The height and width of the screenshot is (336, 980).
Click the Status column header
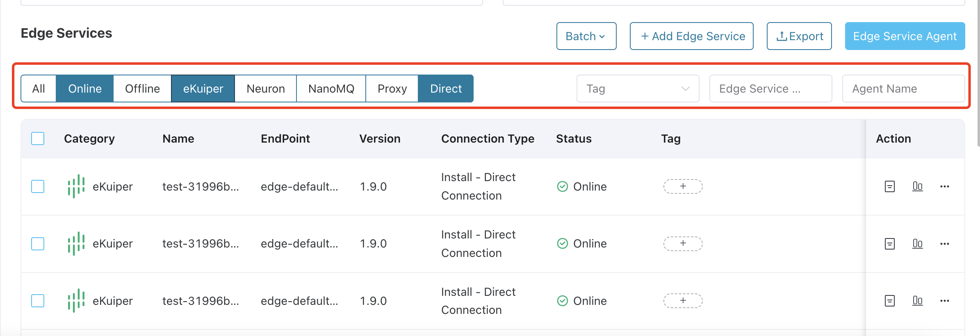[574, 138]
